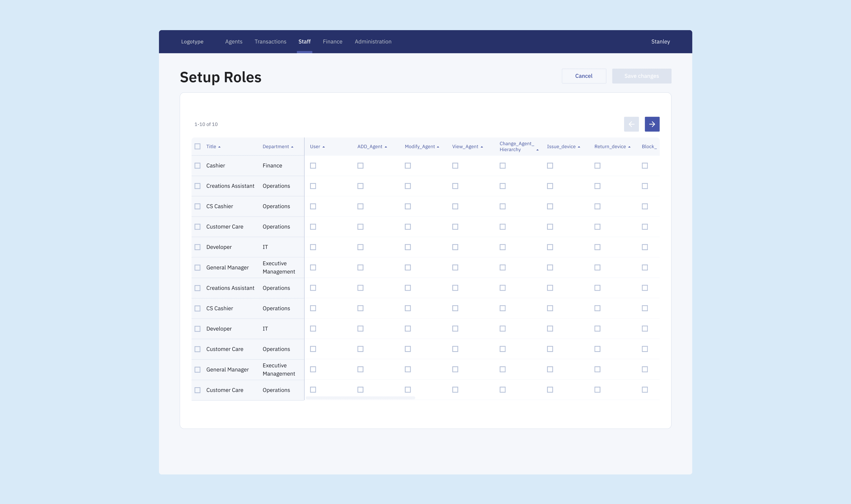The width and height of the screenshot is (851, 504).
Task: Open the Stanley user menu
Action: [660, 42]
